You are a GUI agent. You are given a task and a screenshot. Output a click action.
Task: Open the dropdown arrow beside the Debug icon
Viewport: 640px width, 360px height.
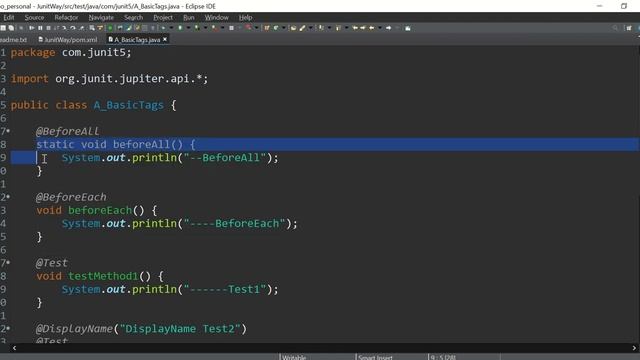coord(171,28)
